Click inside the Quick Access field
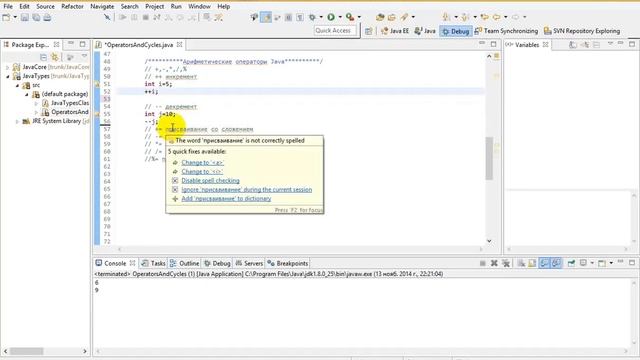This screenshot has width=640, height=360. pyautogui.click(x=336, y=31)
